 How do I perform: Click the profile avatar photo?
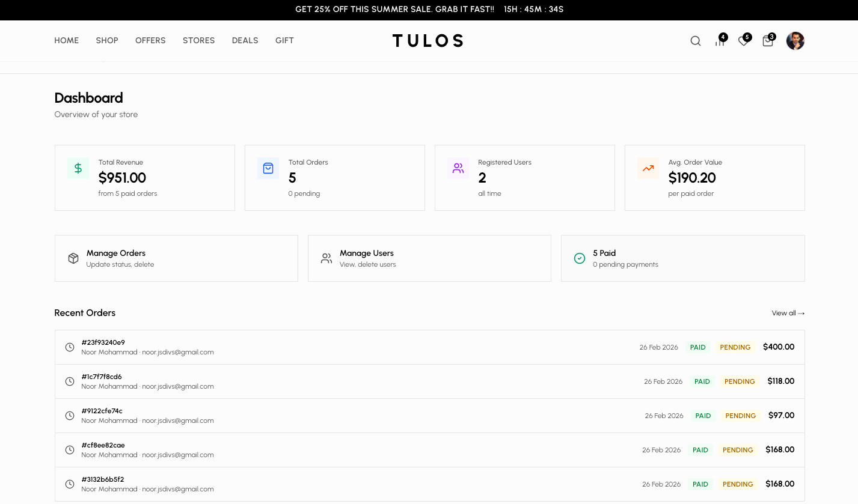click(795, 41)
